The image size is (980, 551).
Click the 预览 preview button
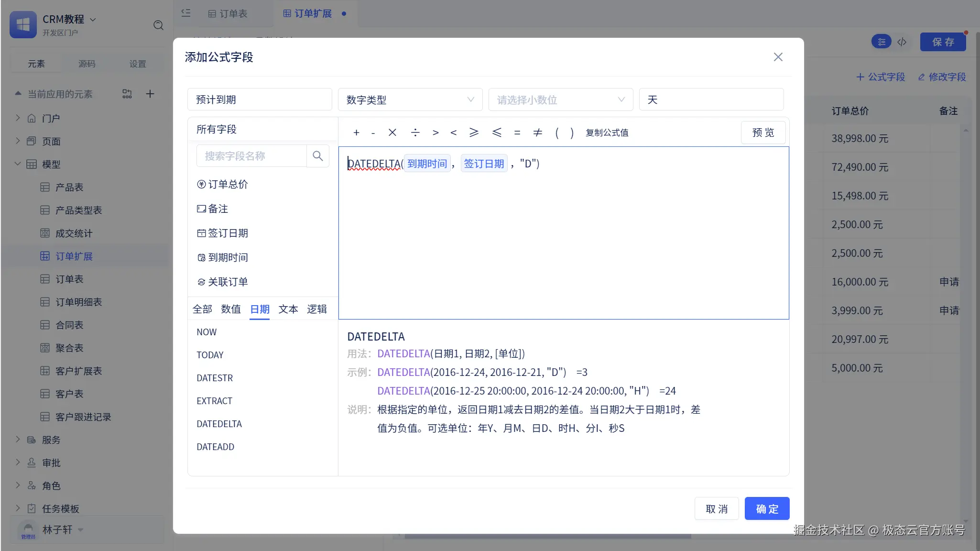pos(762,132)
